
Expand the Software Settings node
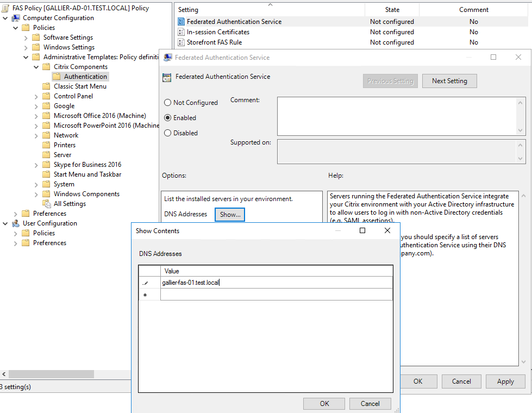(x=26, y=37)
